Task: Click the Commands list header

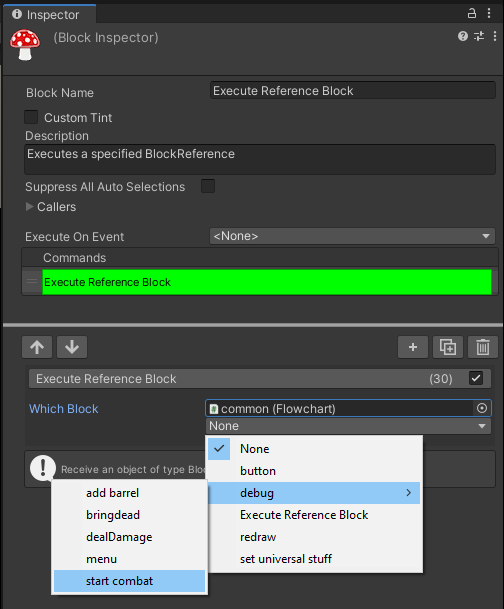Action: point(260,258)
